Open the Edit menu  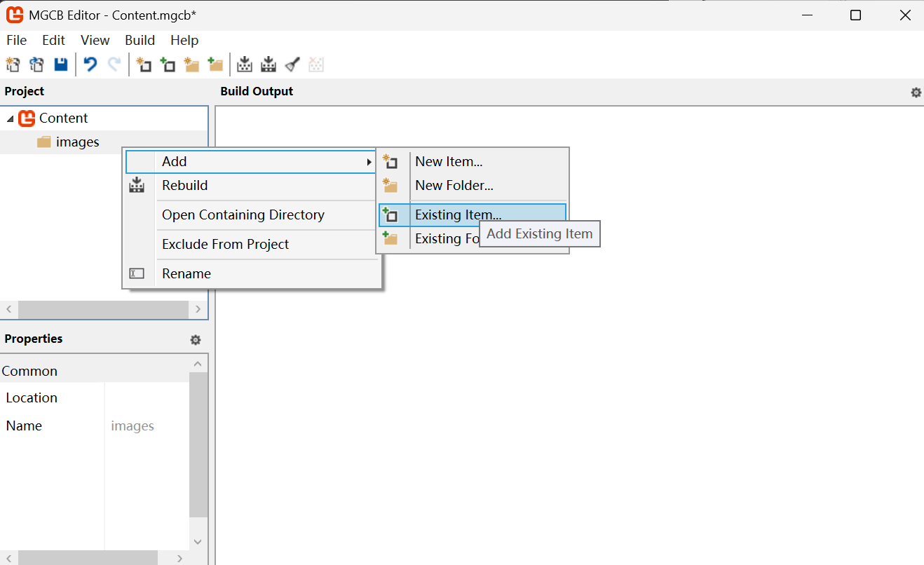point(53,40)
